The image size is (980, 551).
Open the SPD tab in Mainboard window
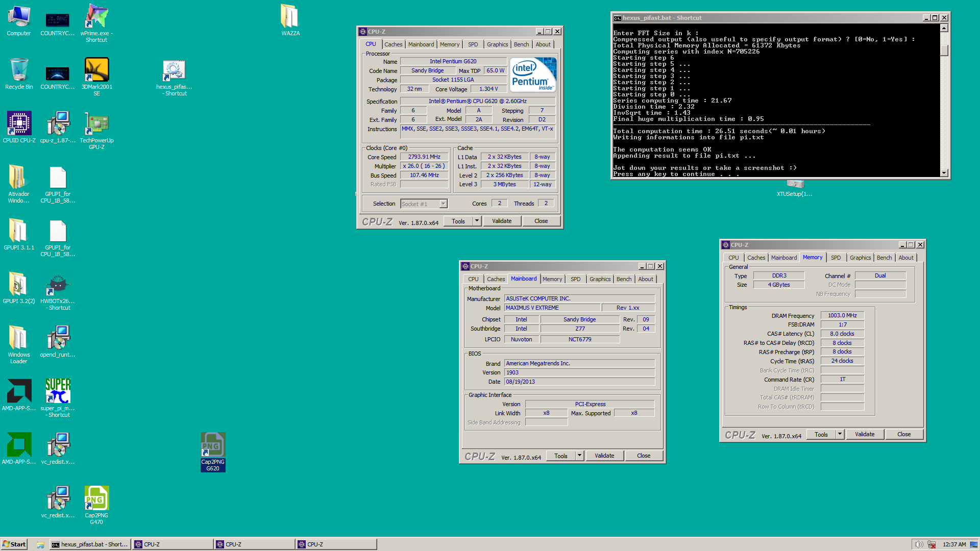click(x=575, y=279)
